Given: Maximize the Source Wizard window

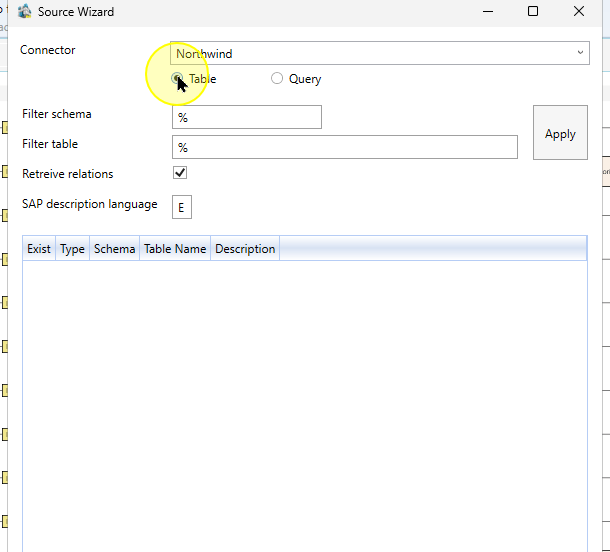Looking at the screenshot, I should pos(533,11).
